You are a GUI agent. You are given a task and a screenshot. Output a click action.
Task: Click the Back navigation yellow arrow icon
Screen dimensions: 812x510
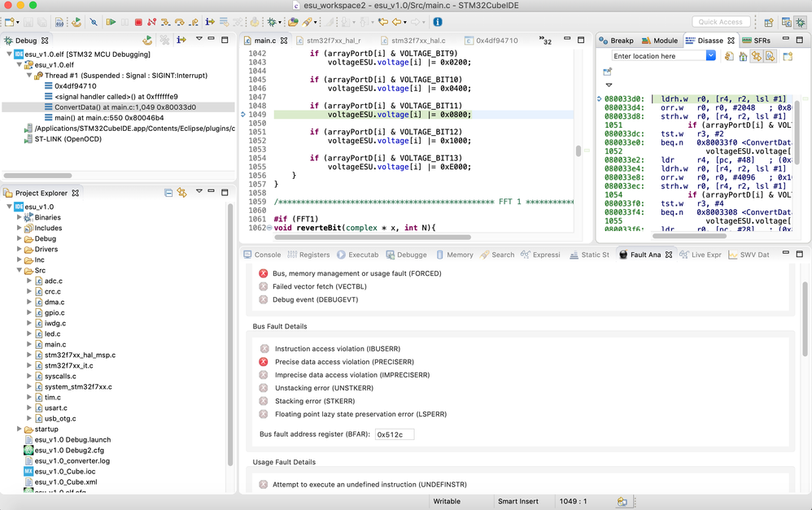397,22
